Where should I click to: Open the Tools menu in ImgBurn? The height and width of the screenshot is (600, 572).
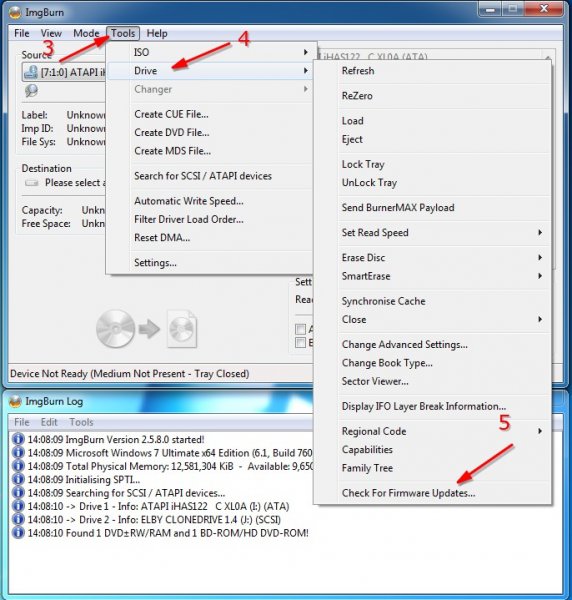click(x=123, y=33)
